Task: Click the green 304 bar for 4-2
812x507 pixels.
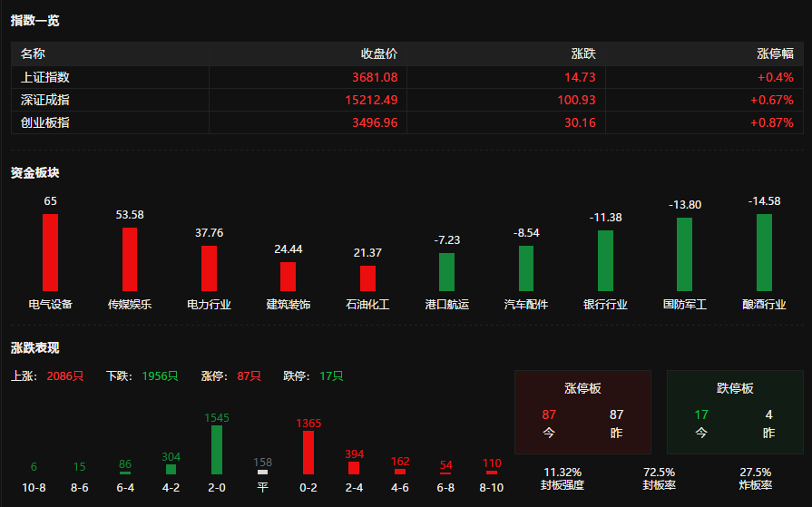Action: pyautogui.click(x=171, y=469)
